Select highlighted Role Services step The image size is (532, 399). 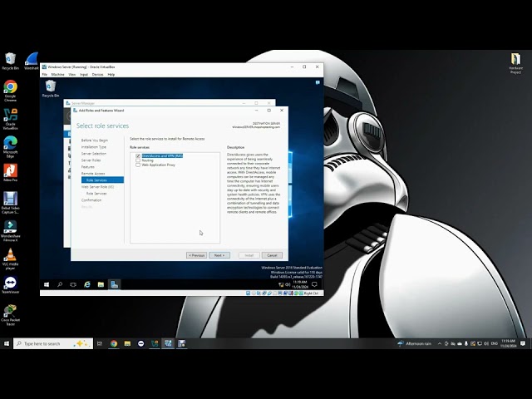[102, 180]
